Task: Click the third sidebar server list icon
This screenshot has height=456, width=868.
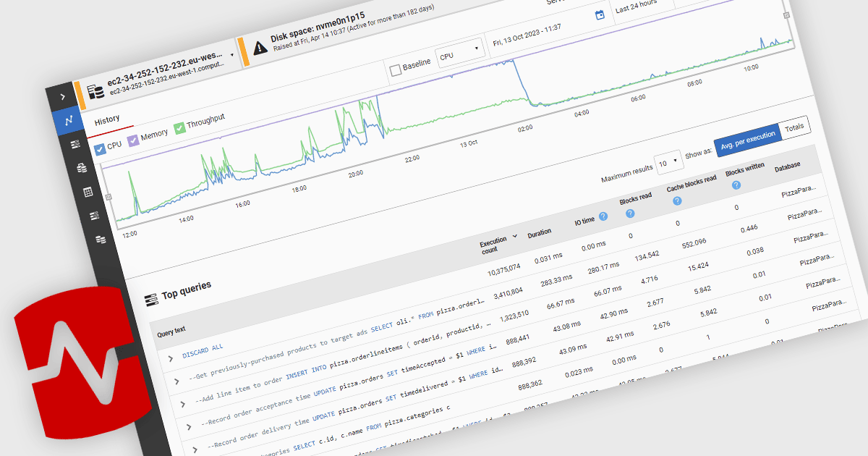Action: 75,145
